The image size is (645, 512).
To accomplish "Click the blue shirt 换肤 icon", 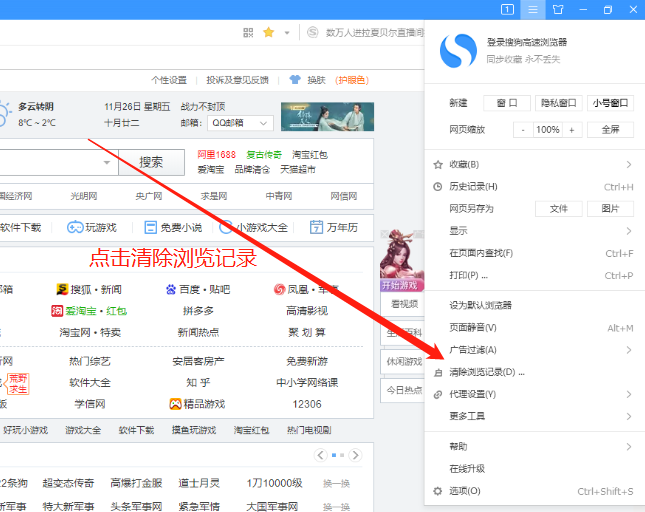I will point(295,79).
